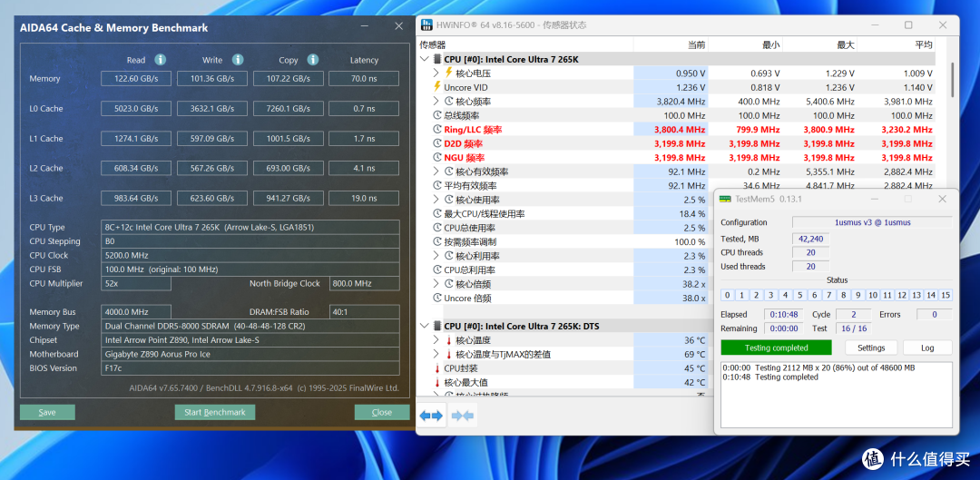Click the Close button in AIDA64

click(x=382, y=412)
